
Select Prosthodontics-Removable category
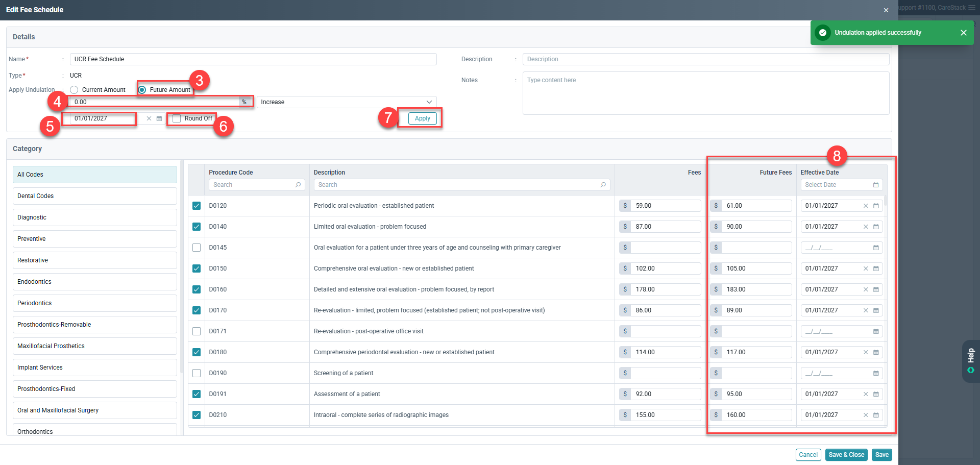95,325
